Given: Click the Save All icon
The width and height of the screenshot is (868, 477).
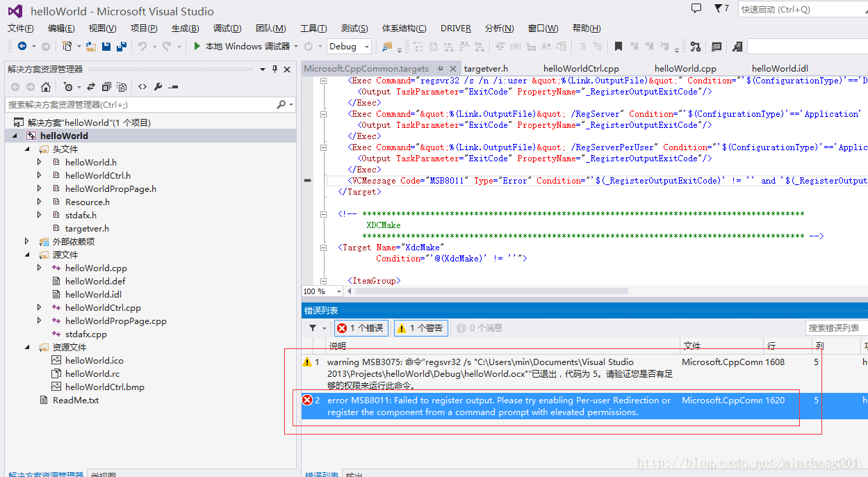Looking at the screenshot, I should (x=122, y=47).
